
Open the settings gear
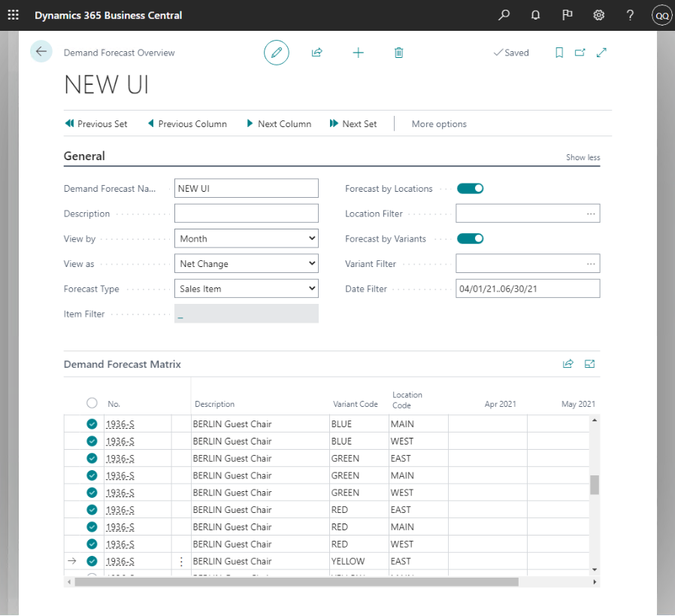click(598, 15)
